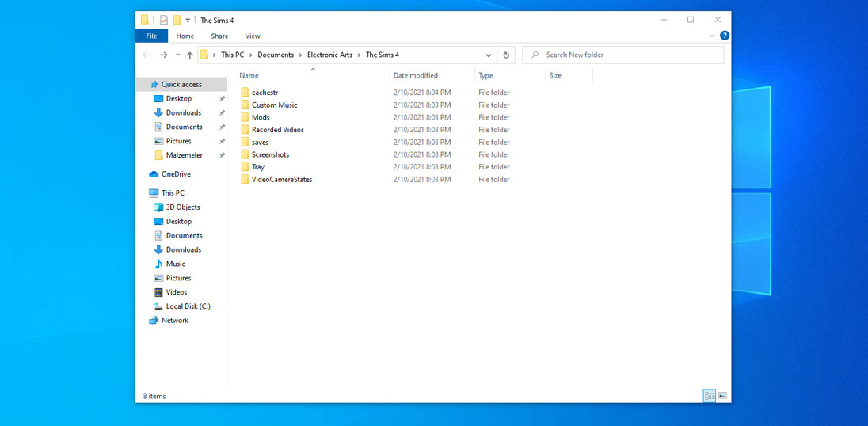Select the Recorded Videos folder icon

pos(246,129)
